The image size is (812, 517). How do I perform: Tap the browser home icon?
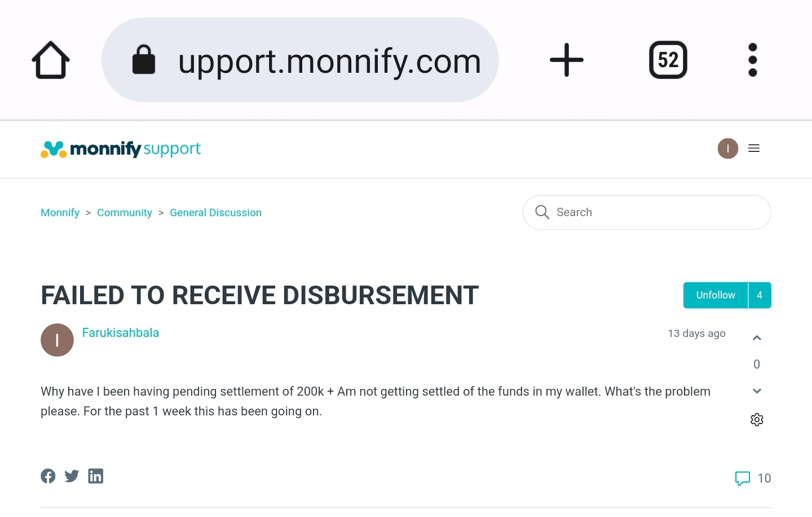[x=51, y=60]
